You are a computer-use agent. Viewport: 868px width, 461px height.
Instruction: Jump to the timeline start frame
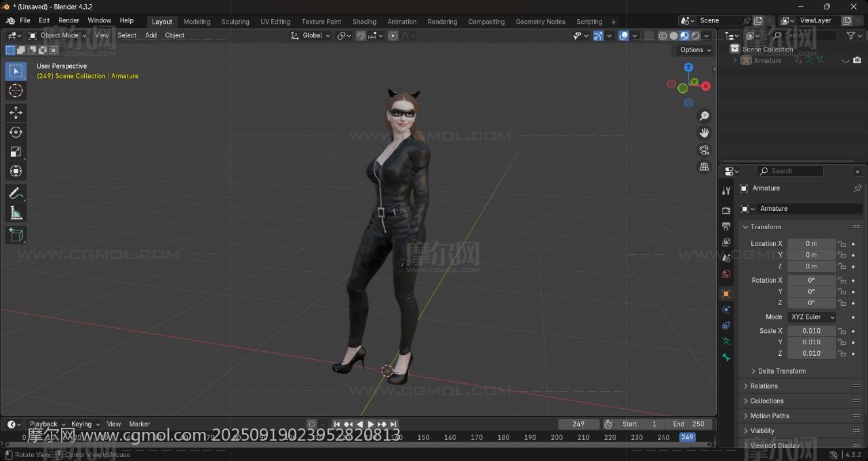(336, 424)
